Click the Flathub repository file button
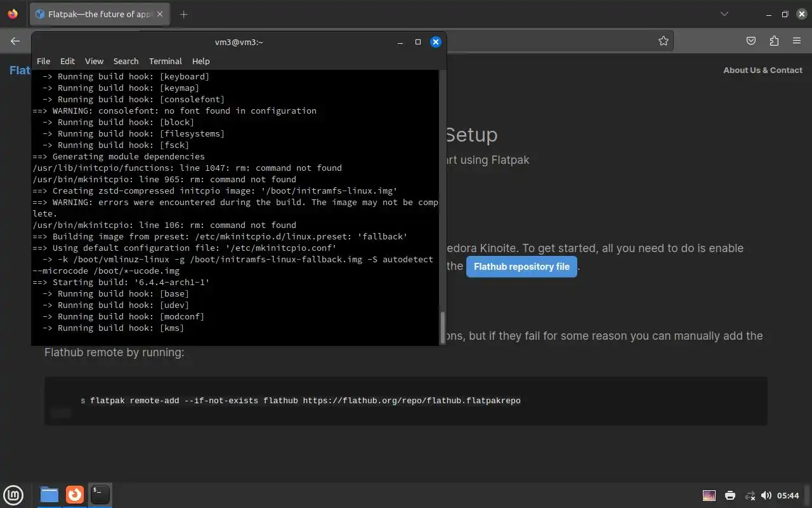 click(521, 267)
